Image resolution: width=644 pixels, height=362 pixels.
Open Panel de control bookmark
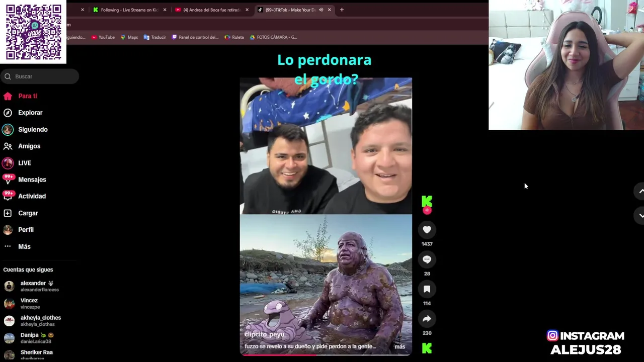click(x=195, y=37)
